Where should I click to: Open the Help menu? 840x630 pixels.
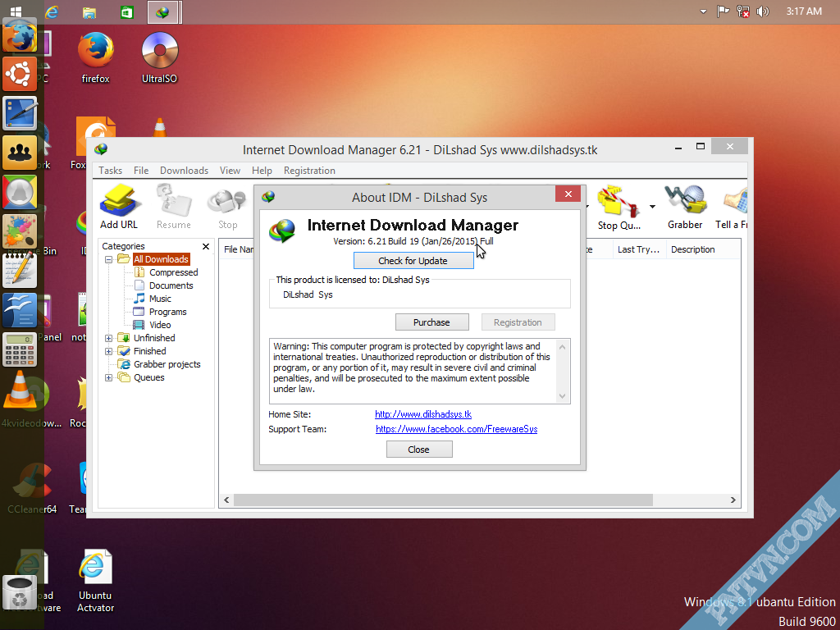tap(262, 171)
